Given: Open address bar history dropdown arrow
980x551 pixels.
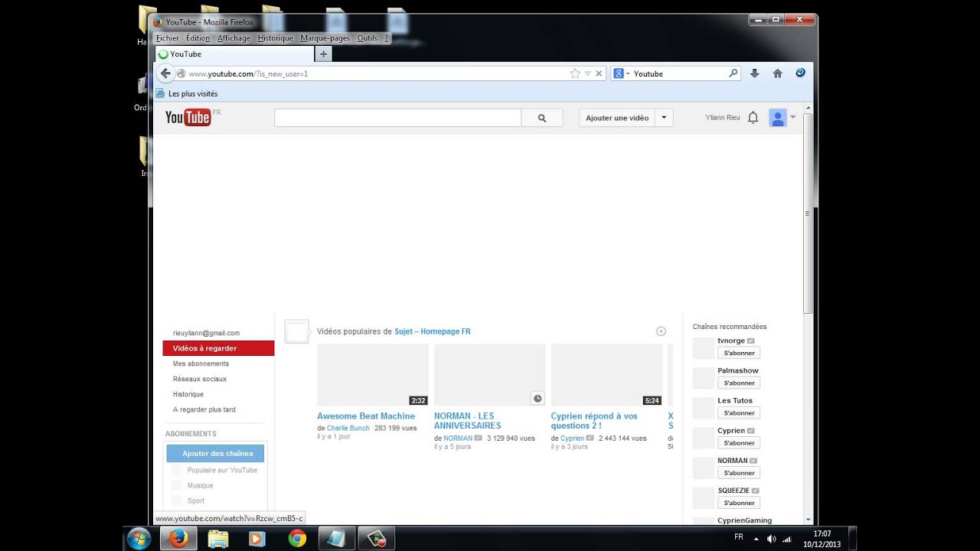Looking at the screenshot, I should point(587,73).
